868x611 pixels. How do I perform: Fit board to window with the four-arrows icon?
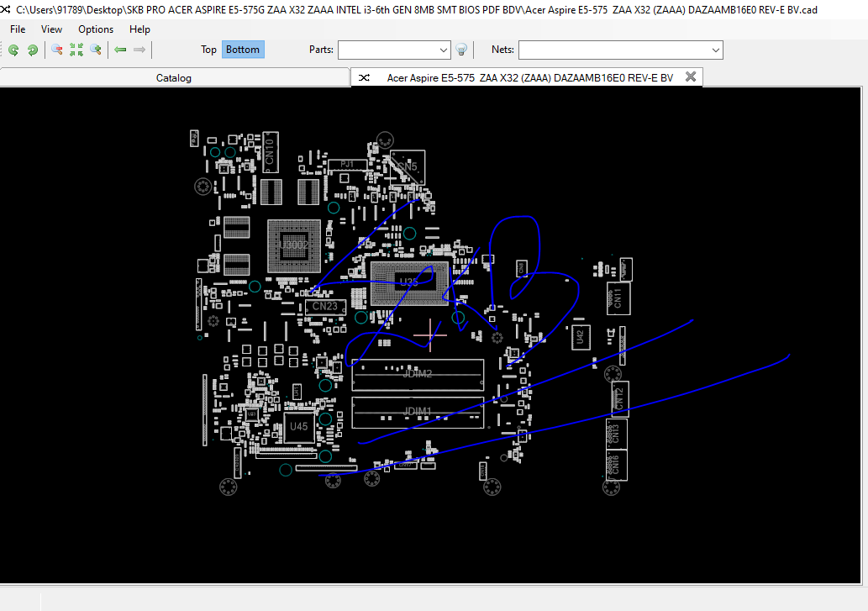point(76,50)
